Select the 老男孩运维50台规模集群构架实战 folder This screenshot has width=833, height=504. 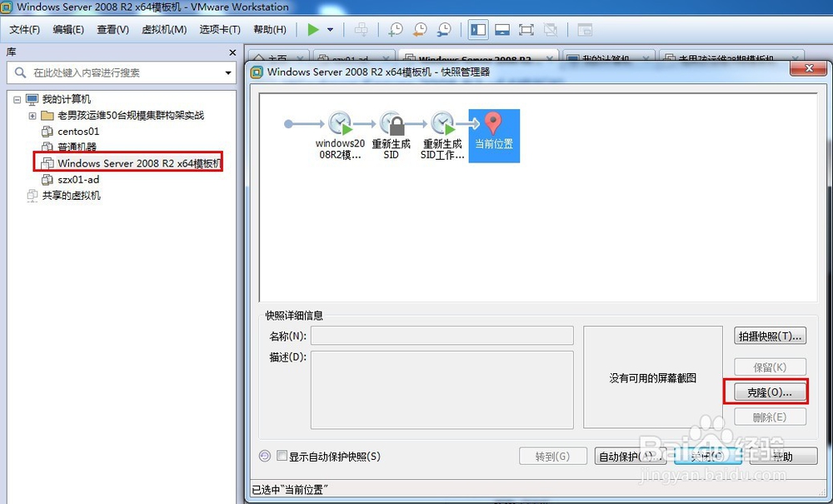tap(130, 115)
